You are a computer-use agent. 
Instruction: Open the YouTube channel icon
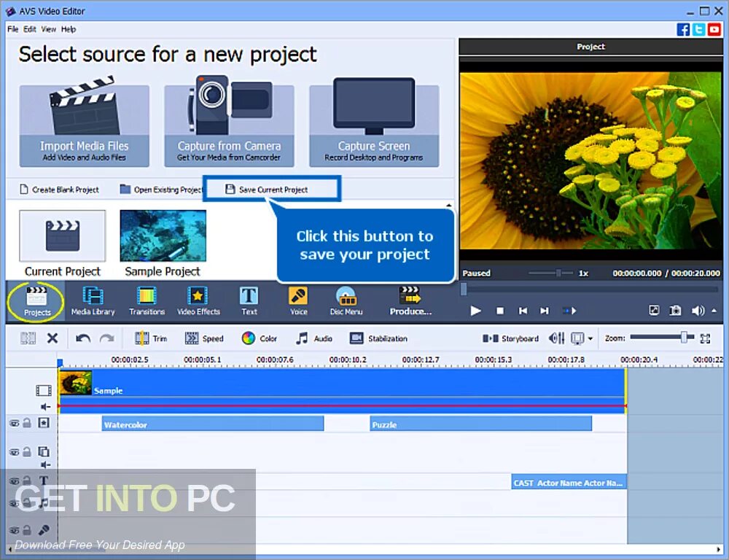point(714,29)
